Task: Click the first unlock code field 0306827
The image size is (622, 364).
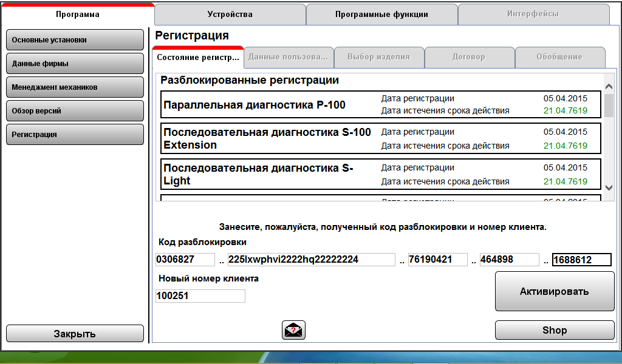Action: [x=185, y=260]
